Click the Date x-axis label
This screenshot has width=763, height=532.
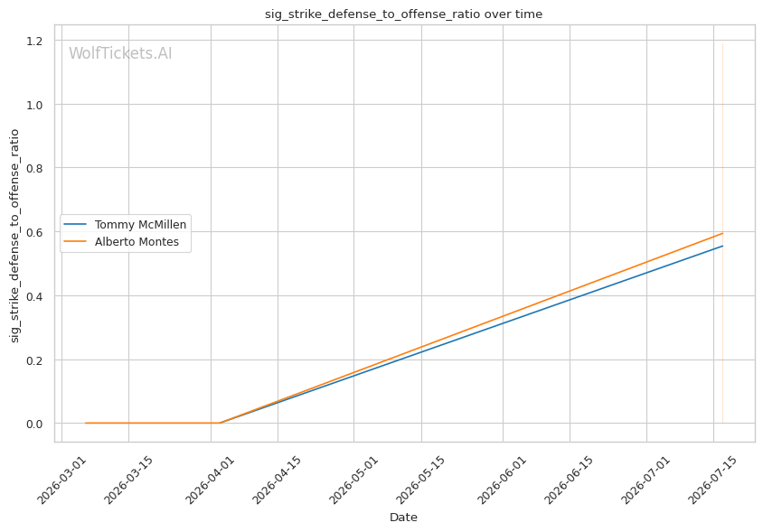tap(403, 518)
